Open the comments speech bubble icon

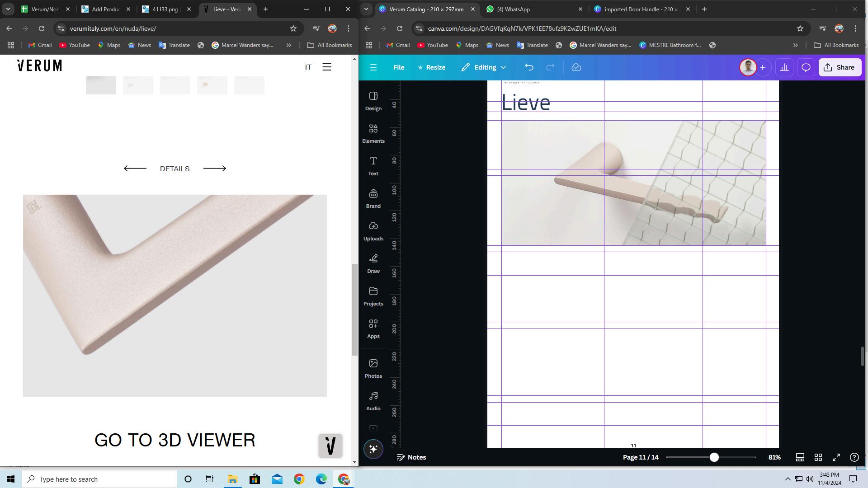click(806, 67)
